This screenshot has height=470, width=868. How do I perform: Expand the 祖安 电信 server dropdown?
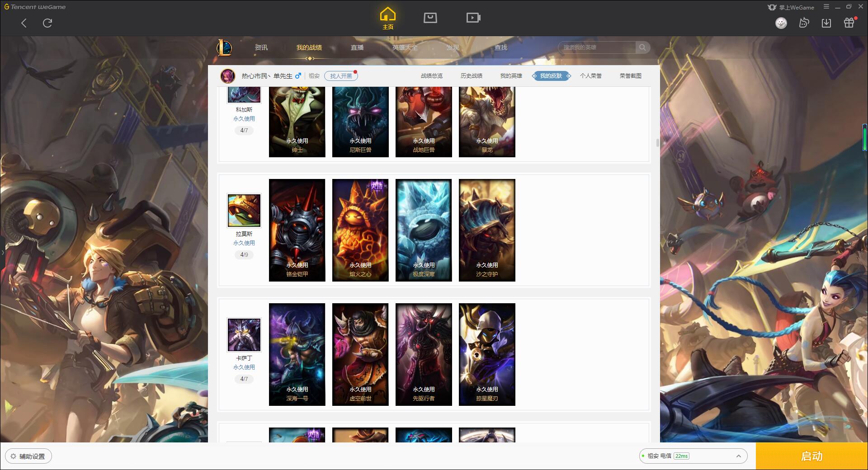click(x=693, y=456)
